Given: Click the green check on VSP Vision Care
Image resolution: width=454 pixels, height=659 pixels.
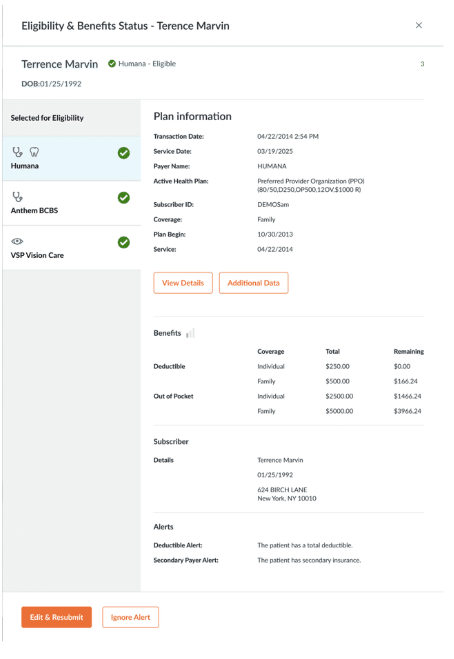Looking at the screenshot, I should click(x=124, y=243).
